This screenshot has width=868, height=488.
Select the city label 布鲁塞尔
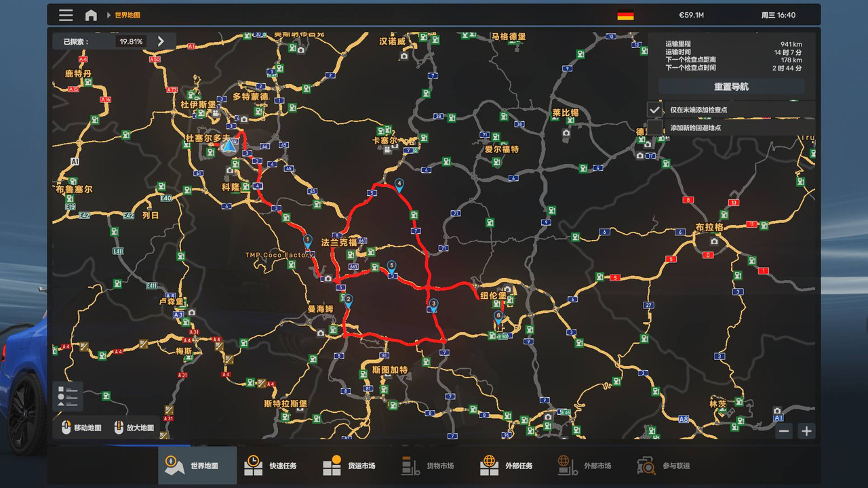(74, 190)
